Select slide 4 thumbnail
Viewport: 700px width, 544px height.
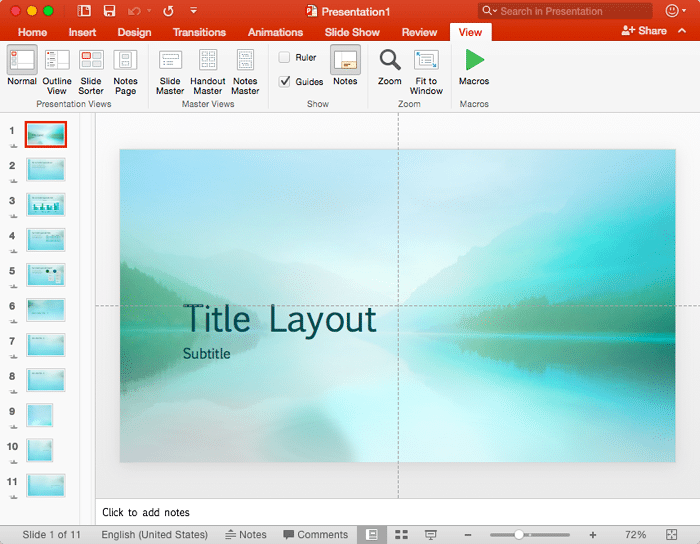46,239
